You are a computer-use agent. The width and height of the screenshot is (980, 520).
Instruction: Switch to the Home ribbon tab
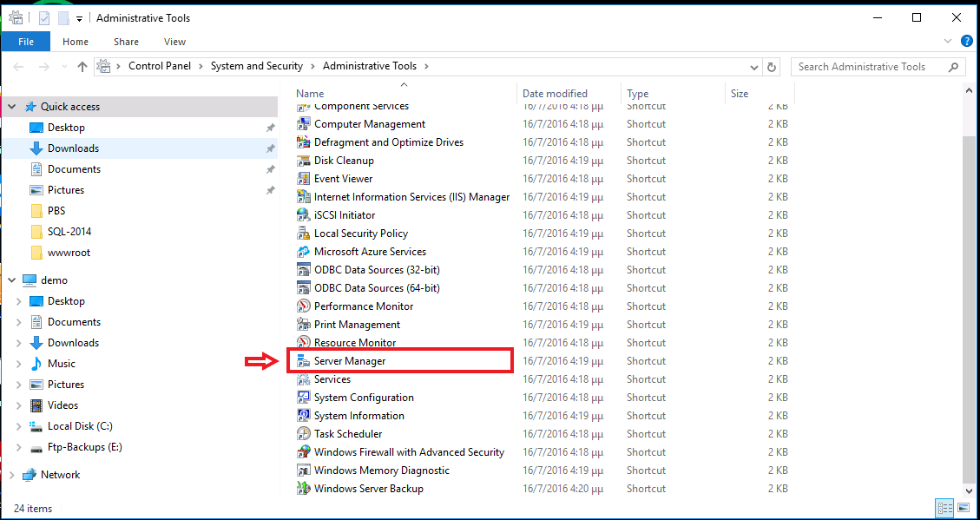[x=76, y=42]
